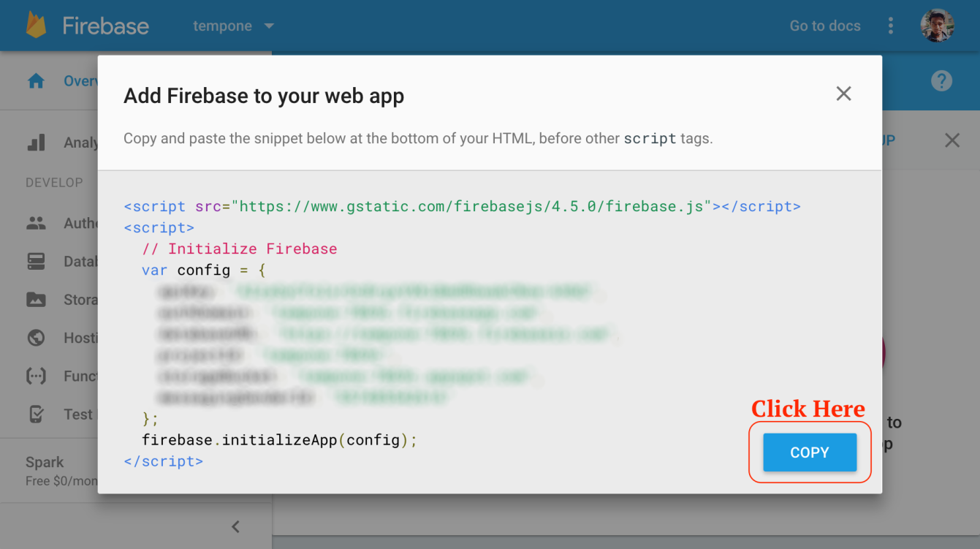Screen dimensions: 980x549
Task: Click the Analytics bar chart icon
Action: coord(36,143)
